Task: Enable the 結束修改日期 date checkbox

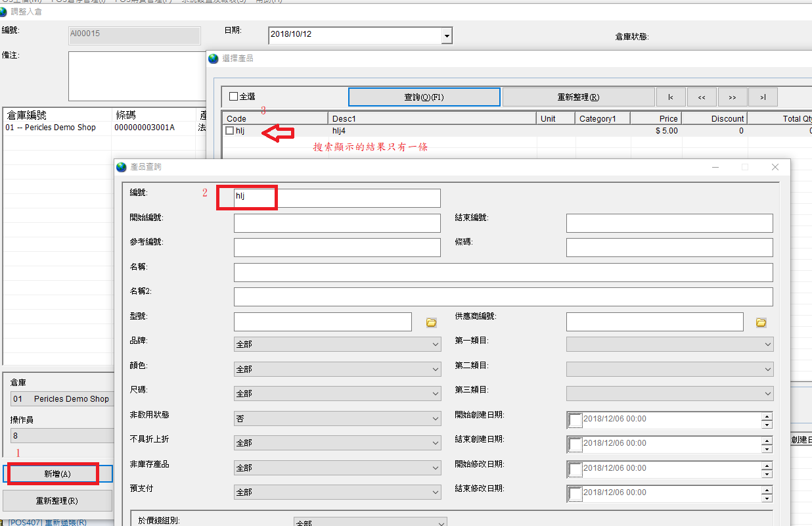Action: [x=575, y=493]
